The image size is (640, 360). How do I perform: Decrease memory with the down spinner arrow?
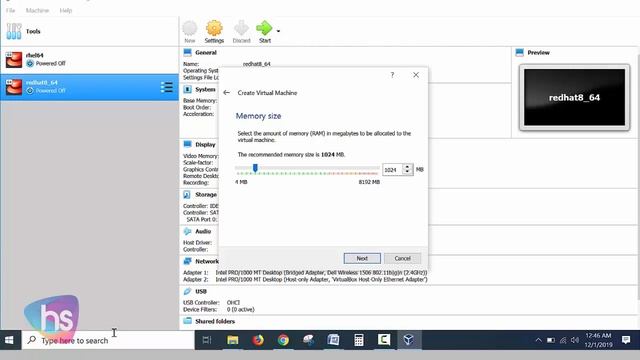coord(407,172)
